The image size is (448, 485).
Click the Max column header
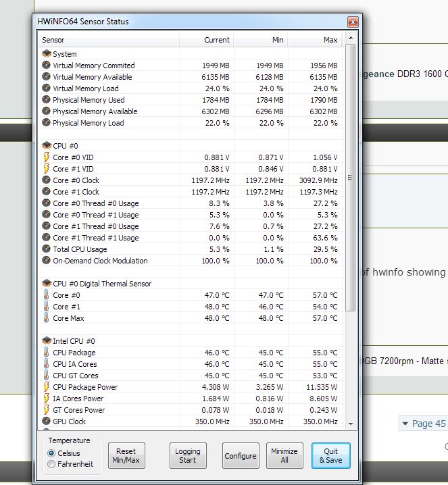pyautogui.click(x=315, y=40)
